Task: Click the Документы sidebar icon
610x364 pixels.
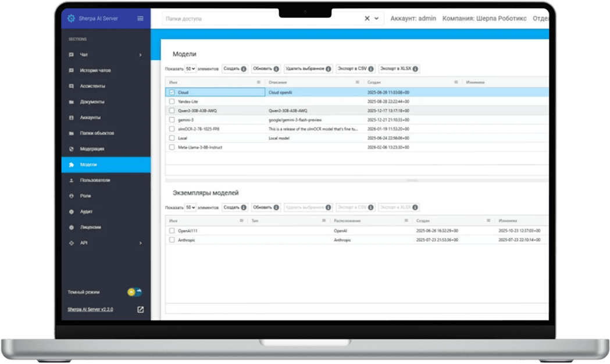Action: pos(71,102)
